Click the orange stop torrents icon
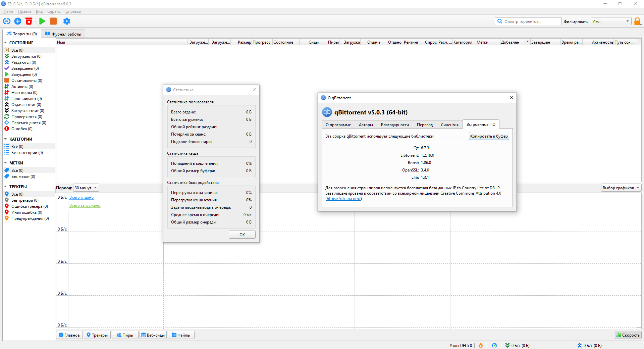Image resolution: width=644 pixels, height=349 pixels. 53,21
